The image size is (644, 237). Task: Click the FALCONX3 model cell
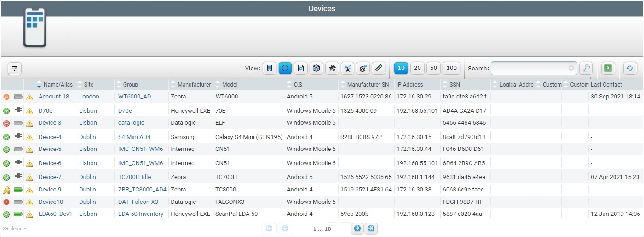(x=231, y=202)
